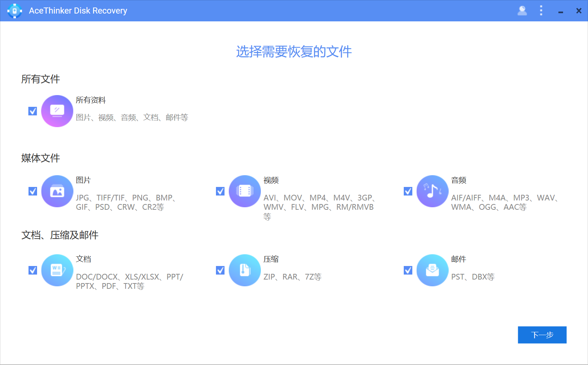Click the 音频 label text
Image resolution: width=588 pixels, height=365 pixels.
(459, 180)
